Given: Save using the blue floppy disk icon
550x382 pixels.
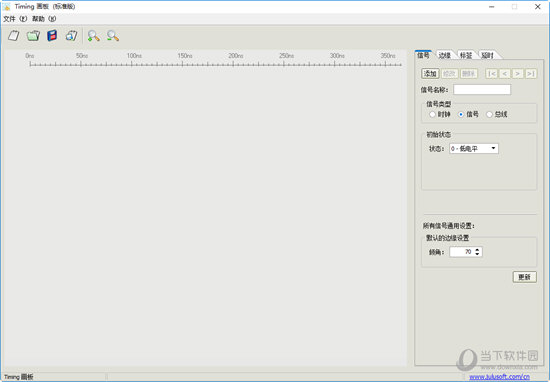Looking at the screenshot, I should 52,35.
